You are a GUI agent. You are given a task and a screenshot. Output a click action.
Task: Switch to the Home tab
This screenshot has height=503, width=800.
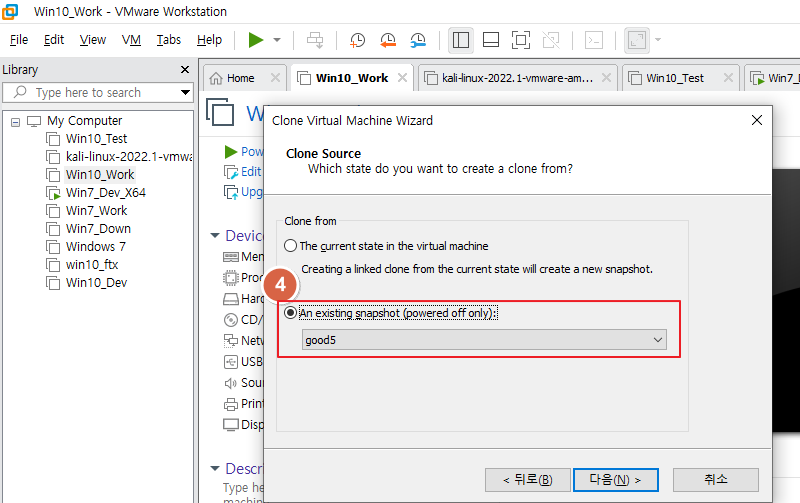click(x=240, y=78)
